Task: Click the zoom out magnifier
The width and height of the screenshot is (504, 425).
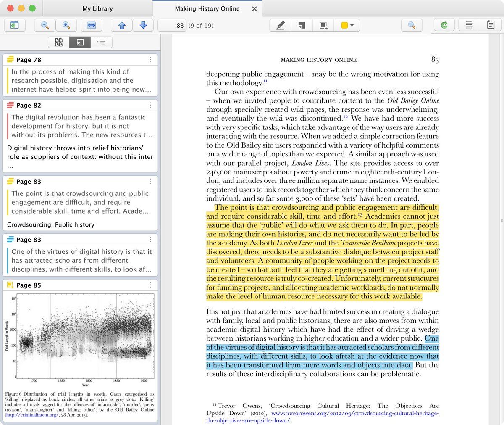Action: click(x=45, y=25)
